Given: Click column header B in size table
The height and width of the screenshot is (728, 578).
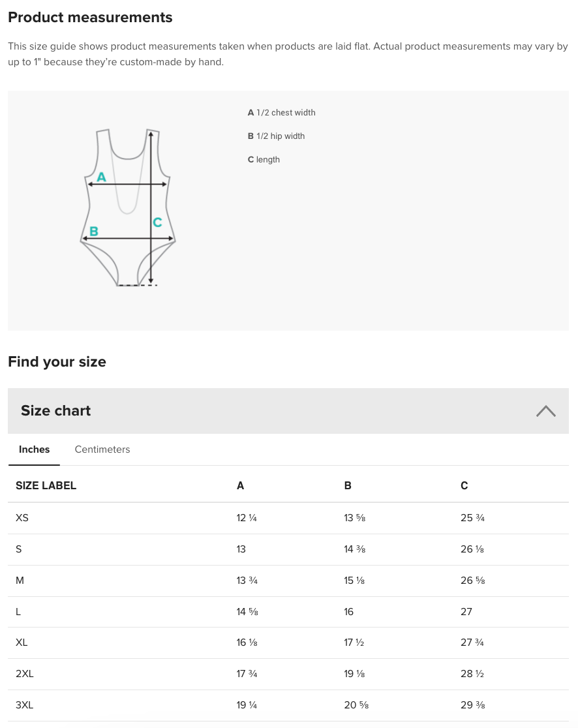Looking at the screenshot, I should click(x=348, y=485).
